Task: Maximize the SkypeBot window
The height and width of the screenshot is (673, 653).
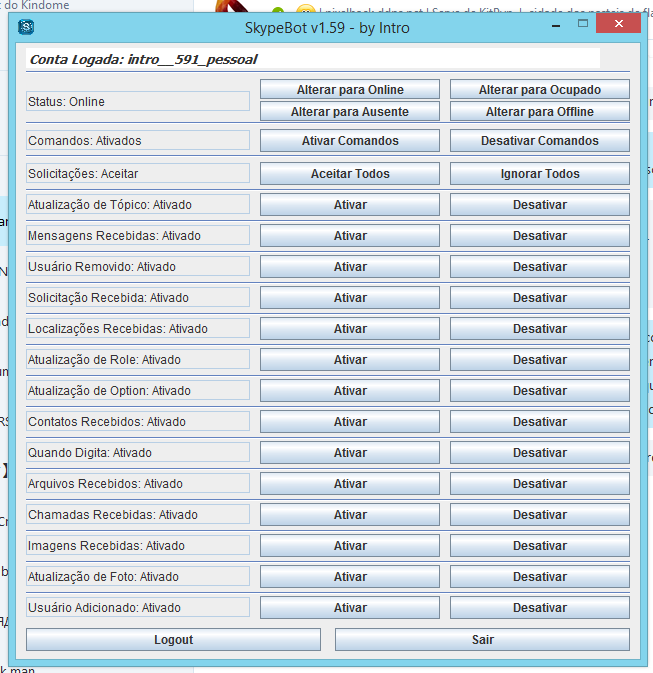Action: click(583, 24)
